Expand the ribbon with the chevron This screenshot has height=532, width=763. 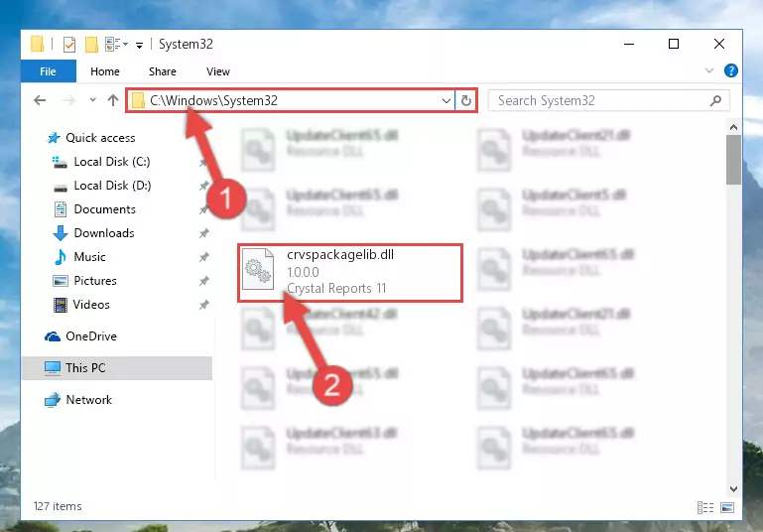[x=709, y=71]
